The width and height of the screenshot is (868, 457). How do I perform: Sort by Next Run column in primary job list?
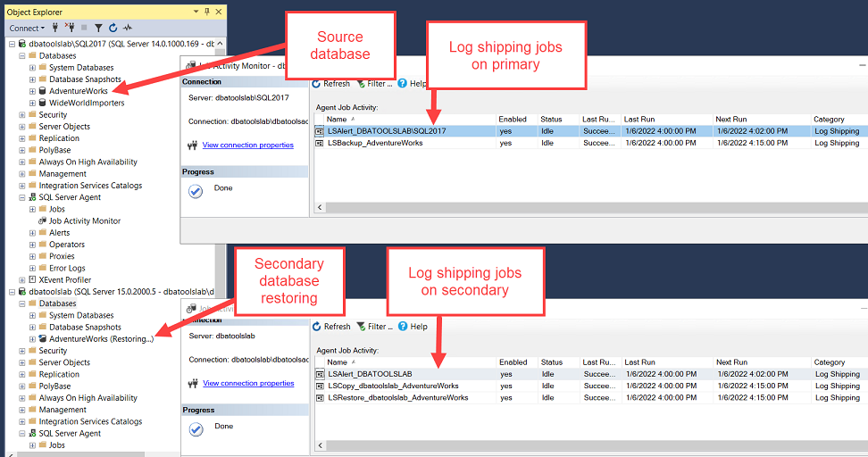click(761, 119)
